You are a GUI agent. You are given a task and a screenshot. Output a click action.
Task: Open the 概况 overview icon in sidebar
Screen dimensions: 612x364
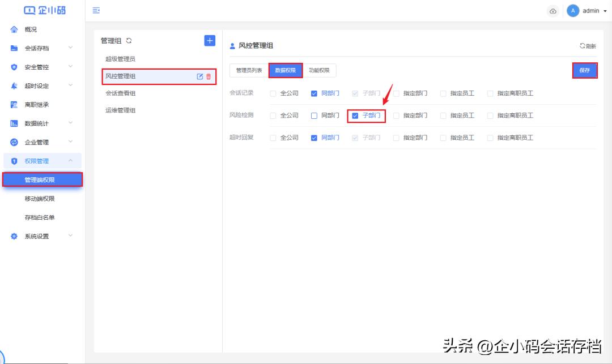click(x=12, y=29)
